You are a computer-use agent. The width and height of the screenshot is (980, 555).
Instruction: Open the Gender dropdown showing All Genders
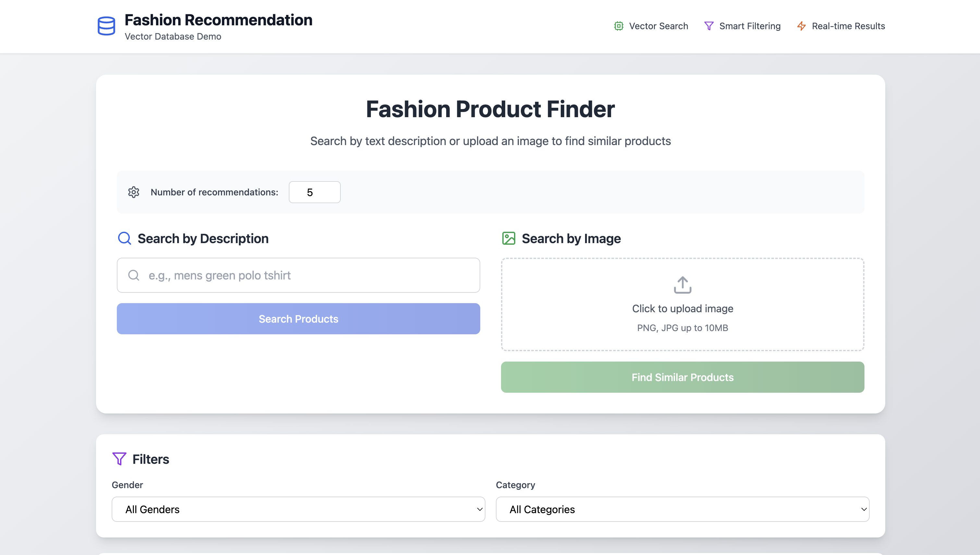tap(298, 509)
